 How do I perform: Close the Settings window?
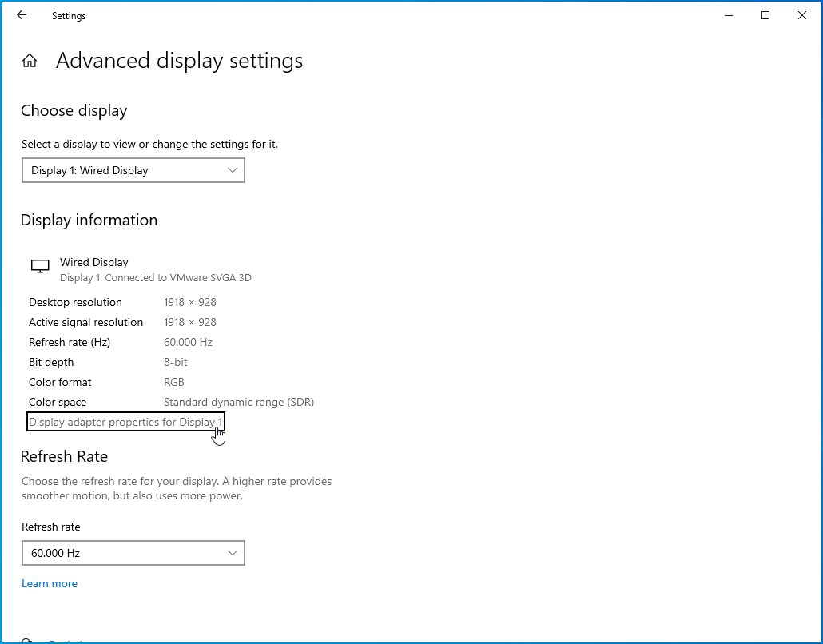(802, 15)
